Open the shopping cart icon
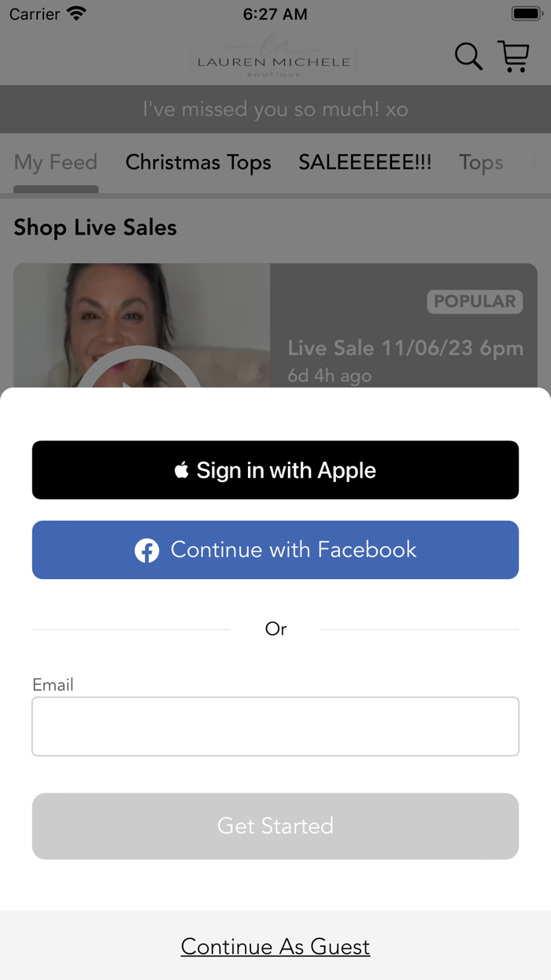Image resolution: width=551 pixels, height=980 pixels. tap(514, 57)
